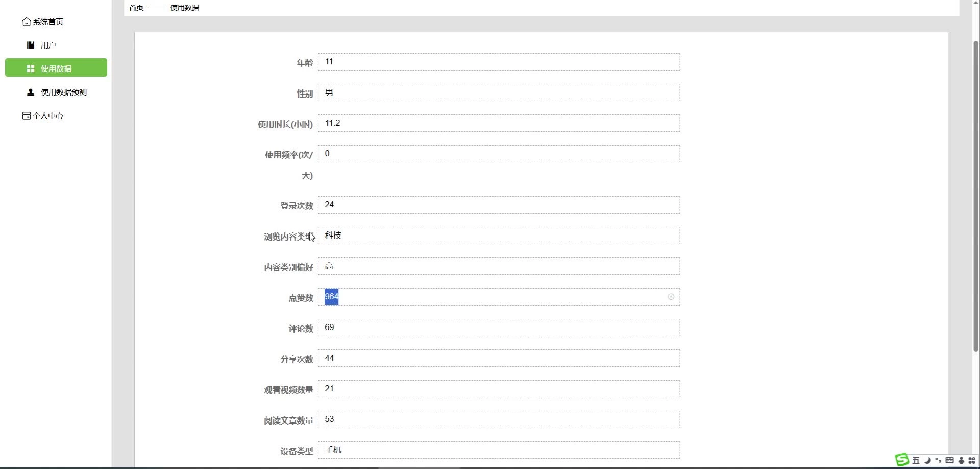The height and width of the screenshot is (469, 980).
Task: Go to 首页 via breadcrumb
Action: coord(136,8)
